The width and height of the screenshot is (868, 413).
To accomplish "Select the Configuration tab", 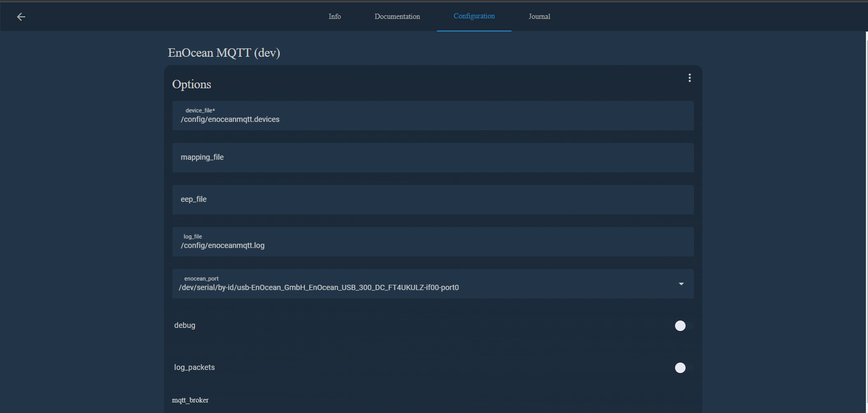I will tap(474, 16).
